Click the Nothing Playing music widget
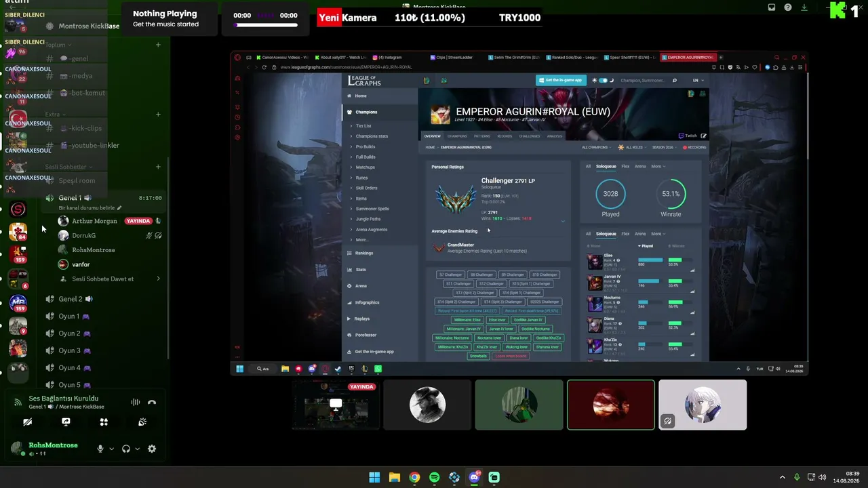 tap(170, 18)
